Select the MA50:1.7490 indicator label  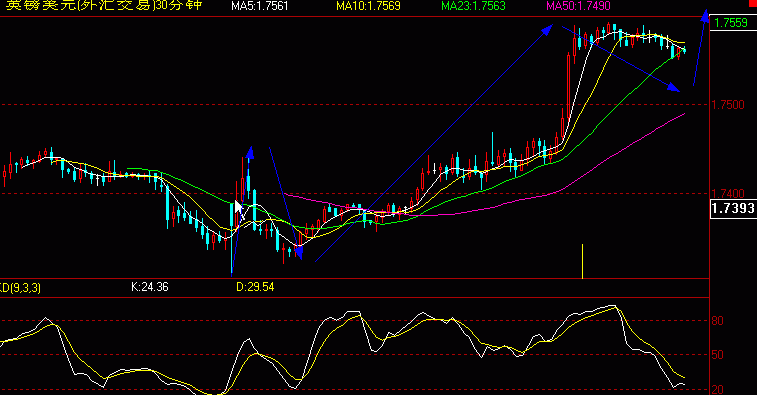[x=578, y=6]
